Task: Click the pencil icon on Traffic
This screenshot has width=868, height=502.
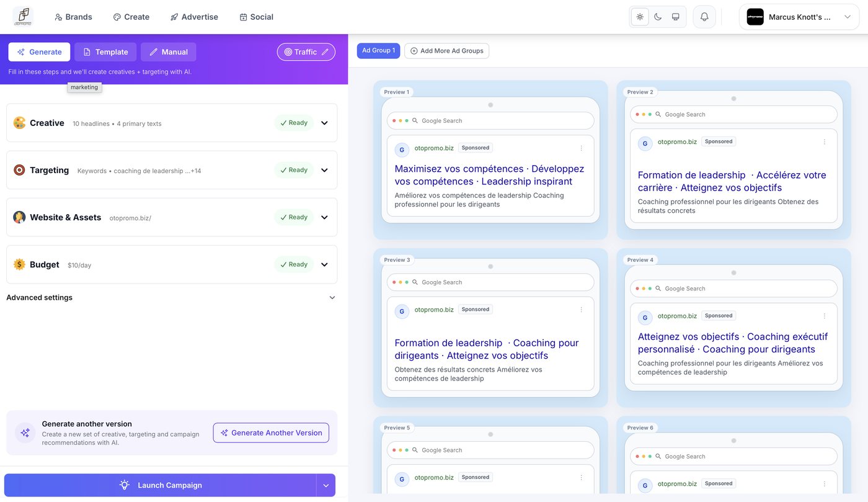Action: pyautogui.click(x=325, y=52)
